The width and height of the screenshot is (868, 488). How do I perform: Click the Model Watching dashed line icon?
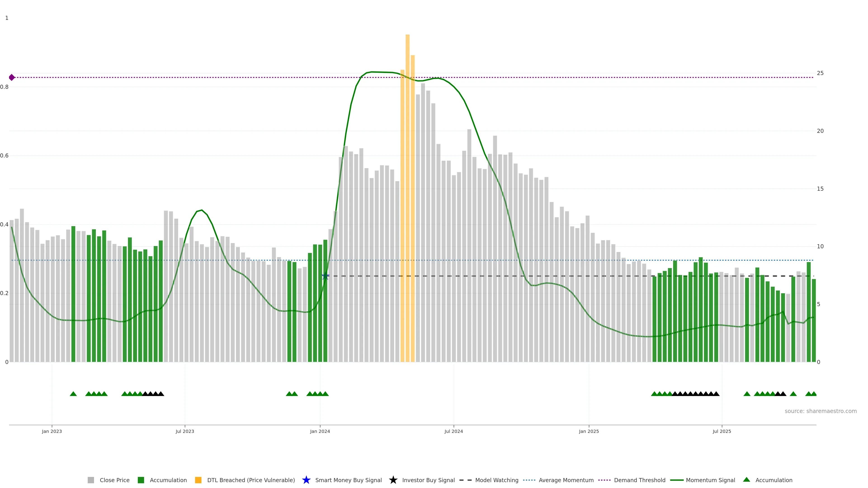coord(465,480)
